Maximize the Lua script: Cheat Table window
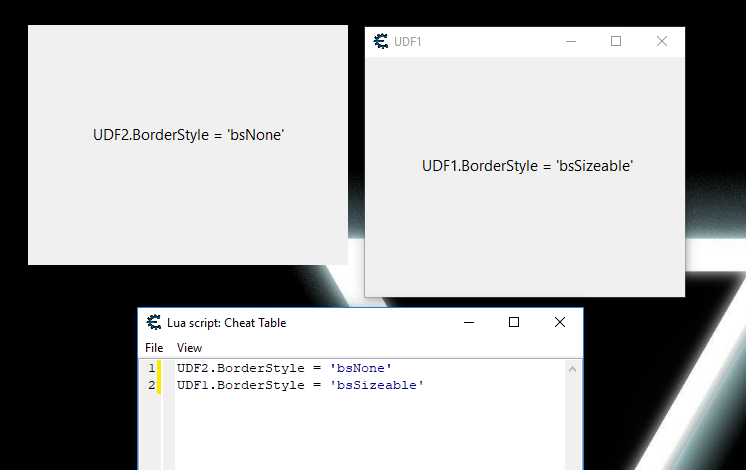The height and width of the screenshot is (470, 746). [514, 323]
